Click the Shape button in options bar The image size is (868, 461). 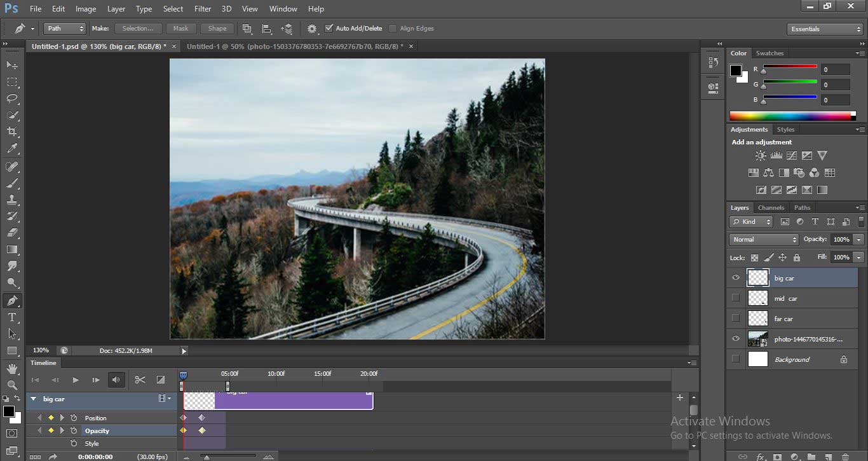click(217, 29)
